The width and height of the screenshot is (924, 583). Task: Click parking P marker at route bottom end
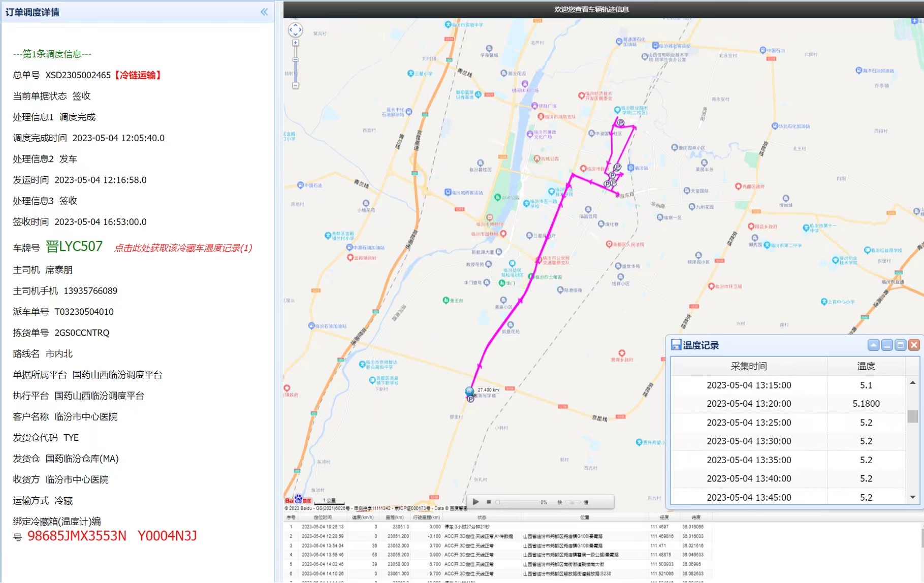pyautogui.click(x=471, y=399)
